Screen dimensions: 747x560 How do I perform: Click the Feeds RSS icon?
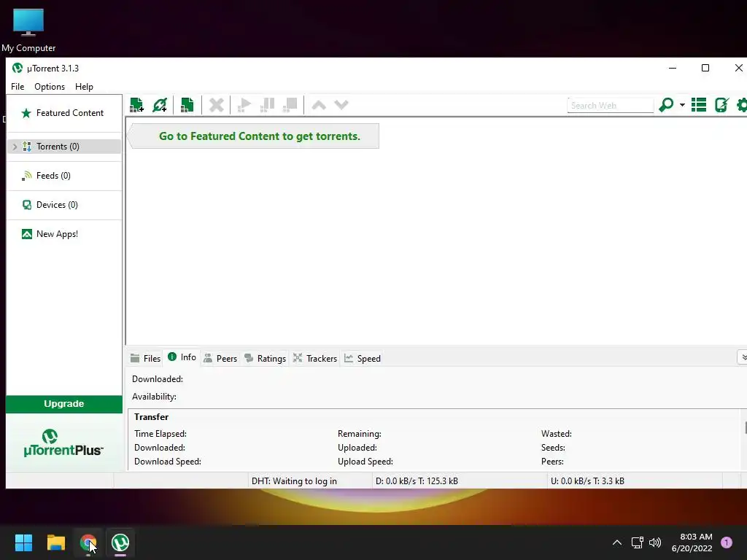[27, 176]
